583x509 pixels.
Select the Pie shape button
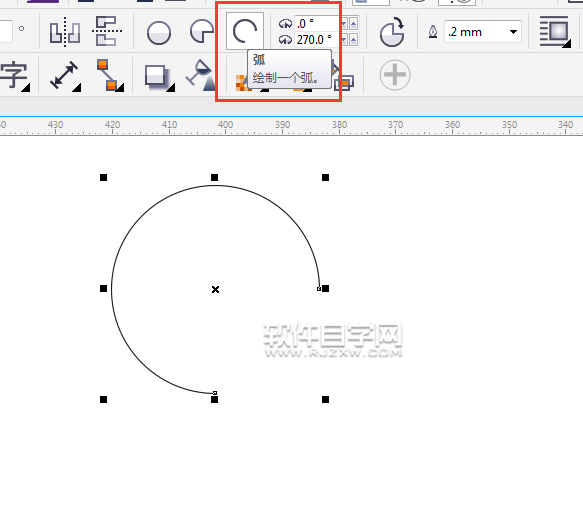(x=202, y=31)
